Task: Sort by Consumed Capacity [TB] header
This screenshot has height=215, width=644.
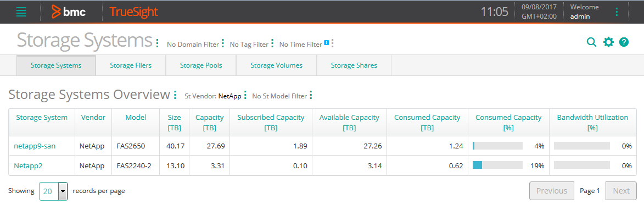Action: click(427, 123)
